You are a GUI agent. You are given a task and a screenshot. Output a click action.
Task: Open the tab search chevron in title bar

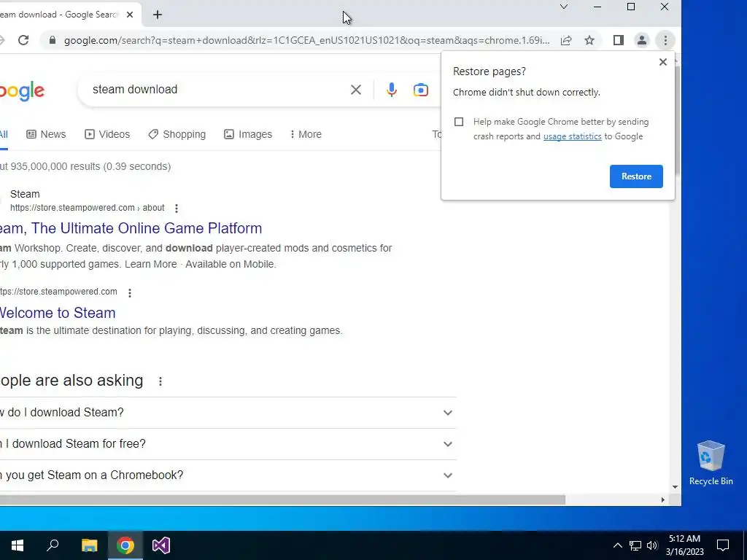pos(564,7)
